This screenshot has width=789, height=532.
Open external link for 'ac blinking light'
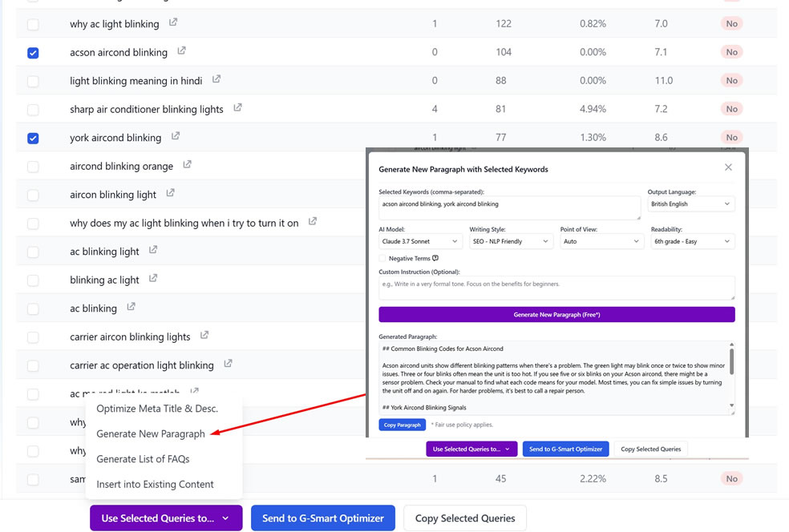153,250
